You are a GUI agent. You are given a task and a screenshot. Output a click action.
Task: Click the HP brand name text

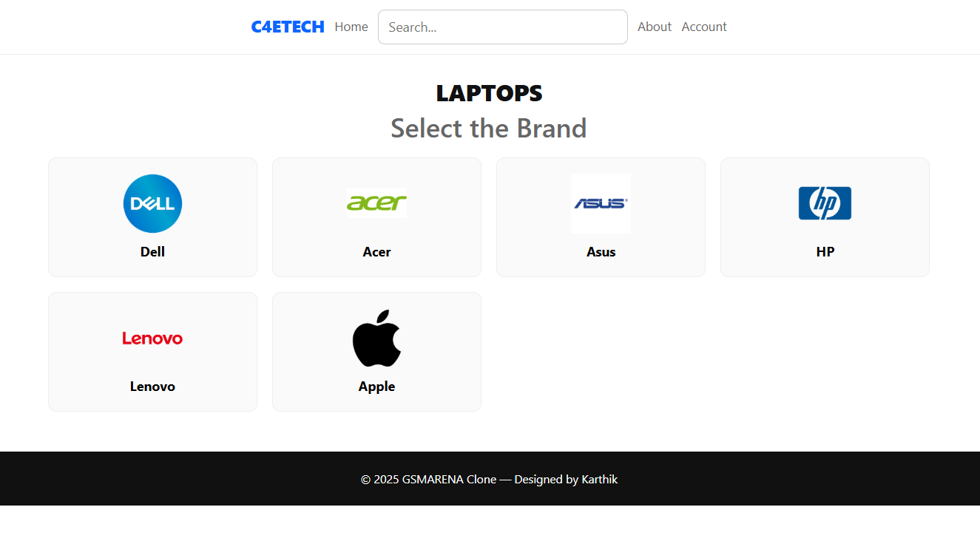pyautogui.click(x=825, y=252)
